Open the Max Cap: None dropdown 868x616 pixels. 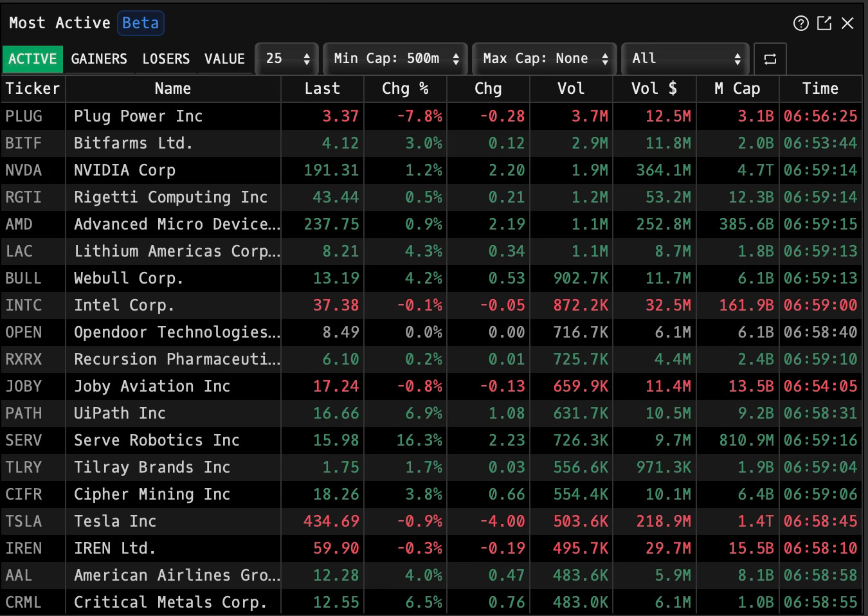click(545, 59)
